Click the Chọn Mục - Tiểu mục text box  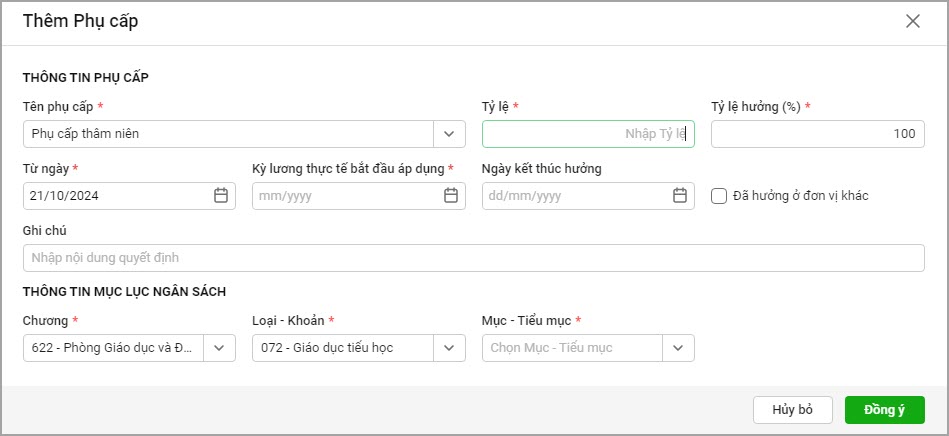coord(572,348)
